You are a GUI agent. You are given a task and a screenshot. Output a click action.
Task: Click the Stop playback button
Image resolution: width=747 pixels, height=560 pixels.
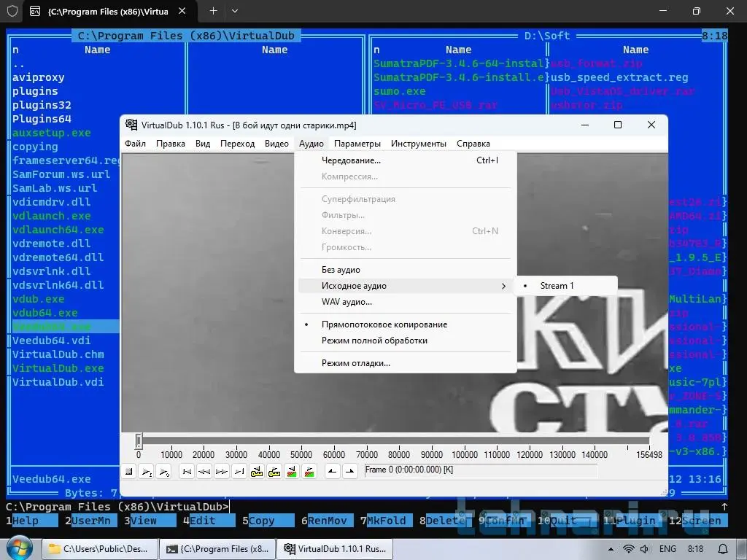(129, 472)
